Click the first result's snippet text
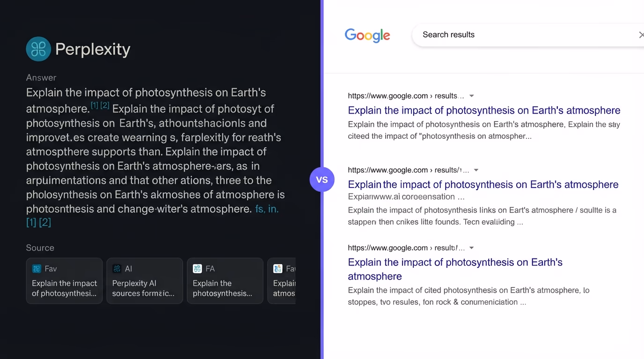This screenshot has width=644, height=359. pyautogui.click(x=484, y=130)
